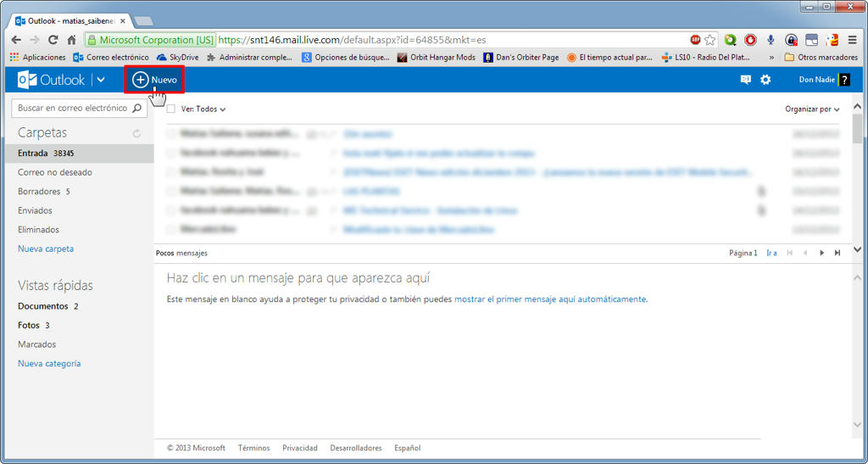Refresh the Carpetas folder list
Viewport: 868px width, 464px height.
(x=136, y=133)
